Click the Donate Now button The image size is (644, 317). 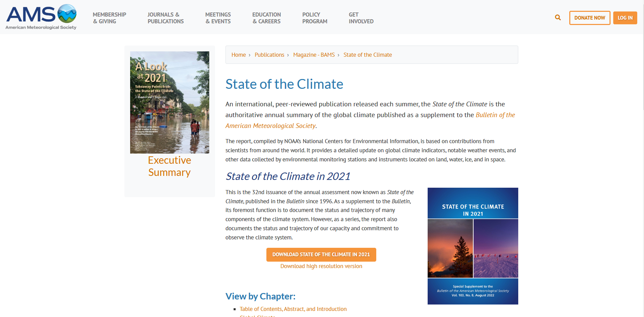(x=590, y=18)
